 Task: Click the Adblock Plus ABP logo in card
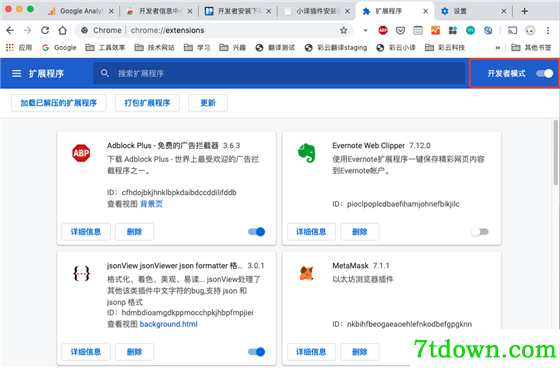coord(81,153)
